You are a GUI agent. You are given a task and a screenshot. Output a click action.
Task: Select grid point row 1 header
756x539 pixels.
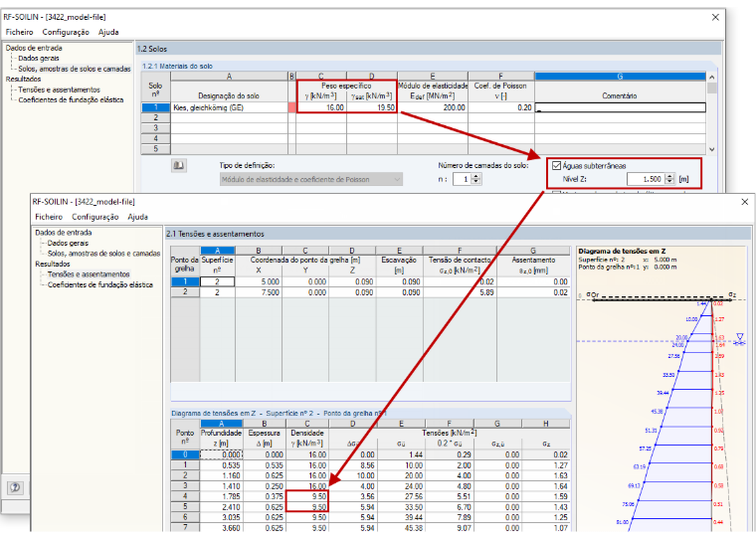[185, 281]
